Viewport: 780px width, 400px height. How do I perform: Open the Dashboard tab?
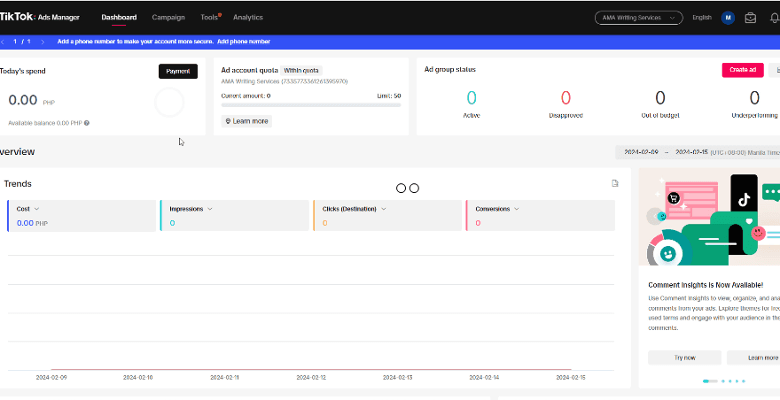click(x=119, y=17)
